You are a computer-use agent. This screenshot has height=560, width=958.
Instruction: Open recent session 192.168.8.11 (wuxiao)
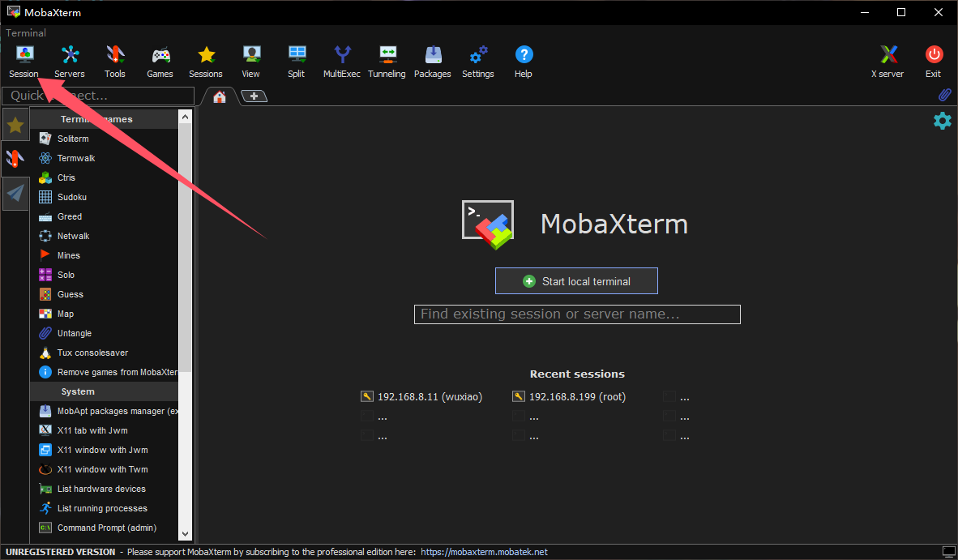(422, 397)
